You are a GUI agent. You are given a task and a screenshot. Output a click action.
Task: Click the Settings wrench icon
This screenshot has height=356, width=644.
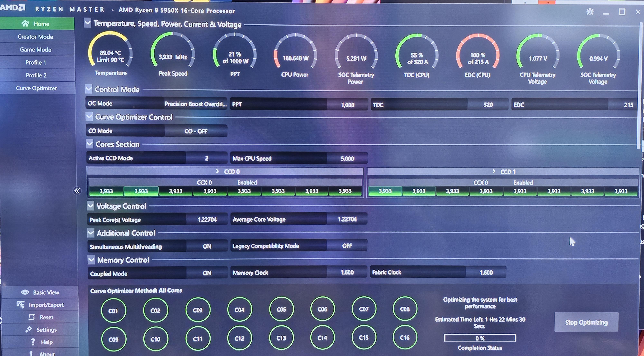pyautogui.click(x=28, y=329)
